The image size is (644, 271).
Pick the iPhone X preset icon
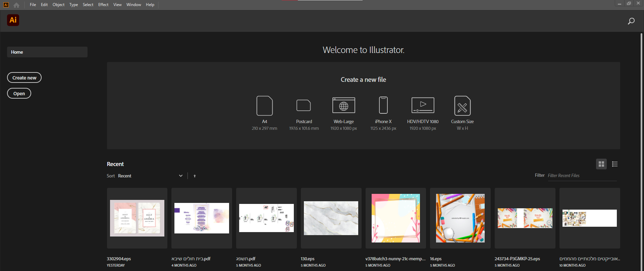pyautogui.click(x=383, y=106)
